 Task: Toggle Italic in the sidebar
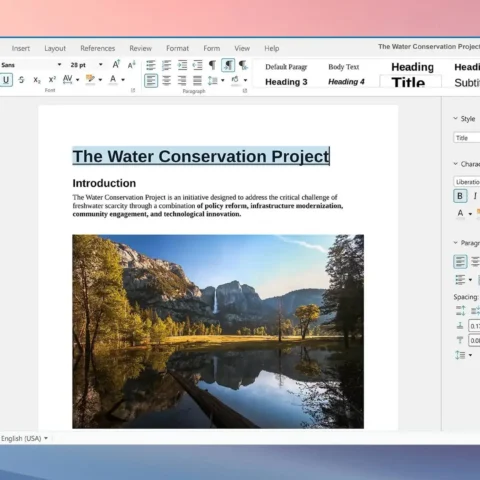click(475, 196)
